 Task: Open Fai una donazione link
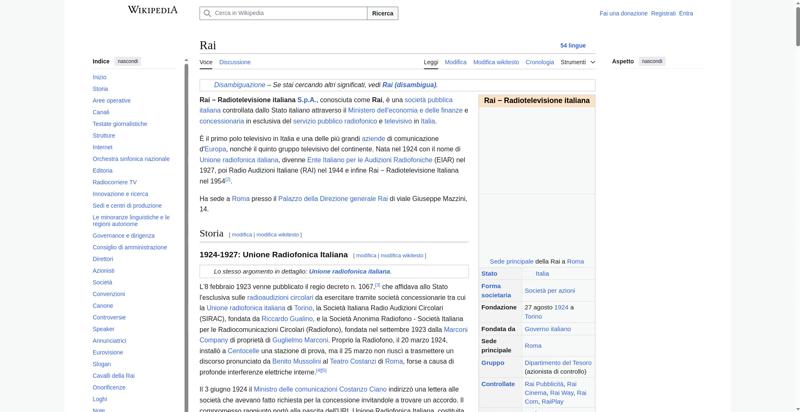[x=623, y=13]
